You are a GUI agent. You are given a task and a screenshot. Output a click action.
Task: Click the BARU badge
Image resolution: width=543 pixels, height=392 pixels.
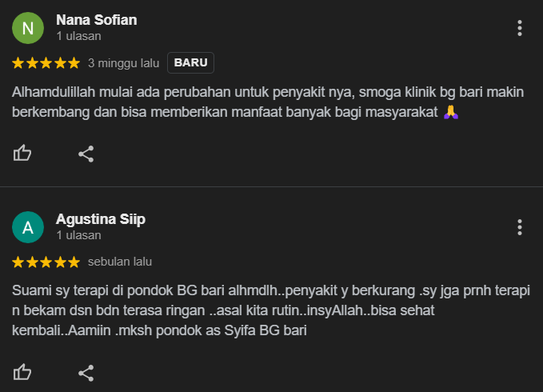[190, 62]
